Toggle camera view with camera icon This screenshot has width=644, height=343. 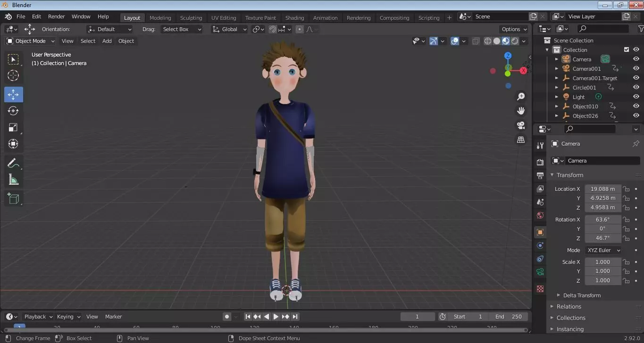521,125
